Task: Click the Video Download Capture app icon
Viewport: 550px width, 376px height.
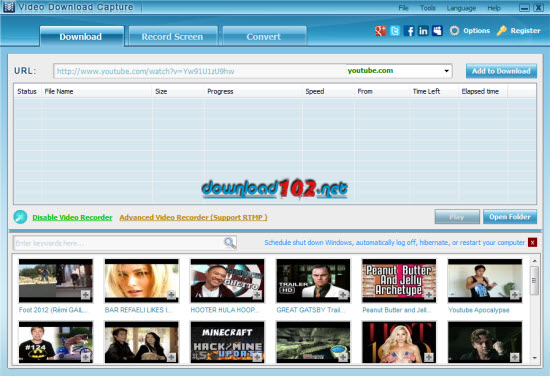Action: pos(8,7)
